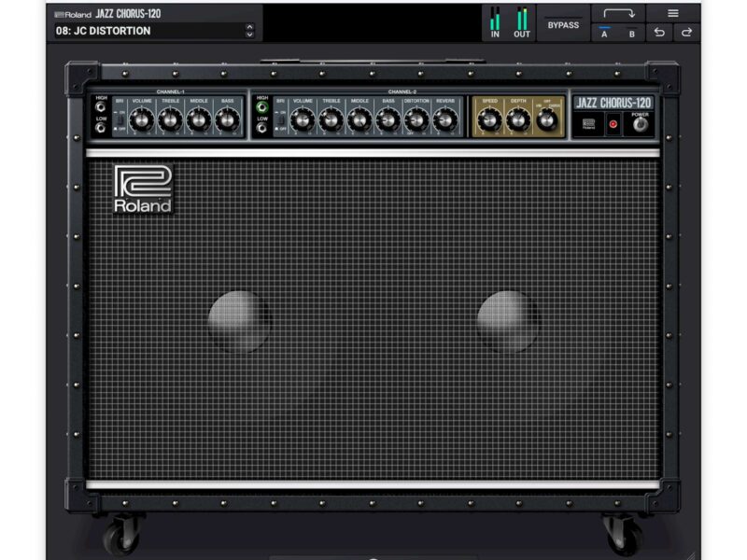Image resolution: width=747 pixels, height=560 pixels.
Task: Click the Channel-2 HIGH input jack
Action: (x=262, y=108)
